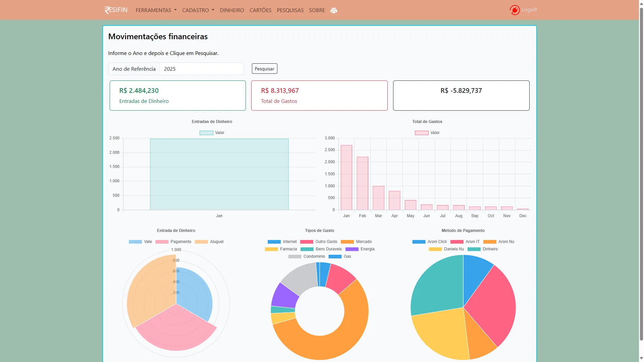Open the SOBRE page
The width and height of the screenshot is (644, 362).
[317, 10]
